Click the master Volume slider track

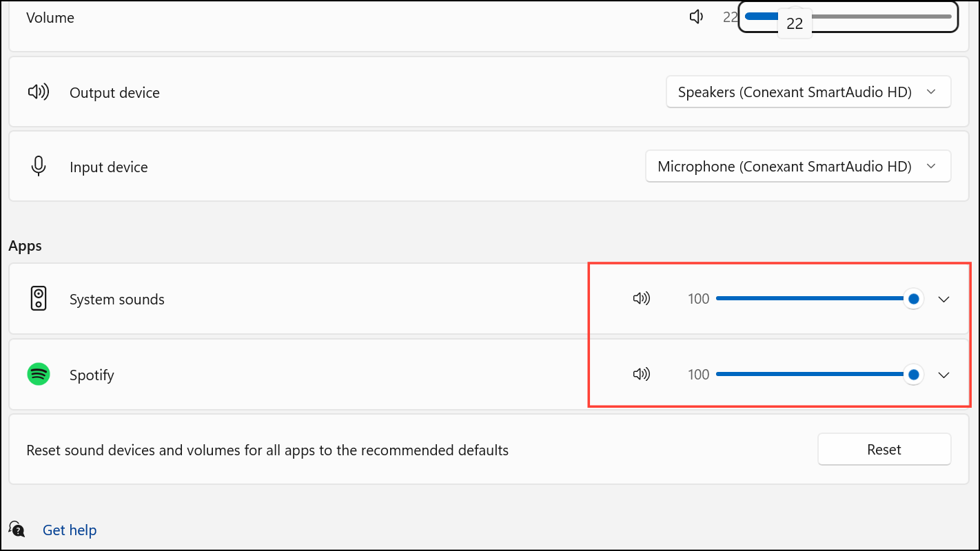[x=848, y=17]
